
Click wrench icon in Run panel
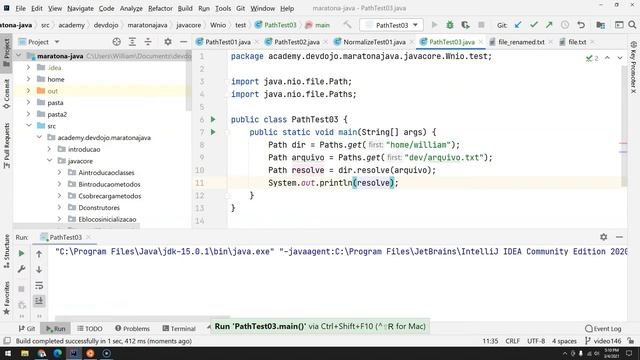(21, 269)
